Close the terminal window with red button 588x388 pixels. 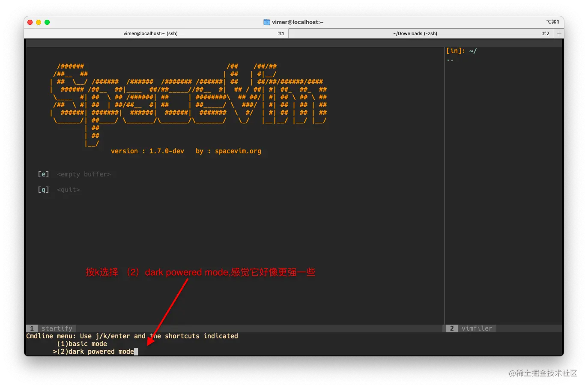[x=30, y=22]
